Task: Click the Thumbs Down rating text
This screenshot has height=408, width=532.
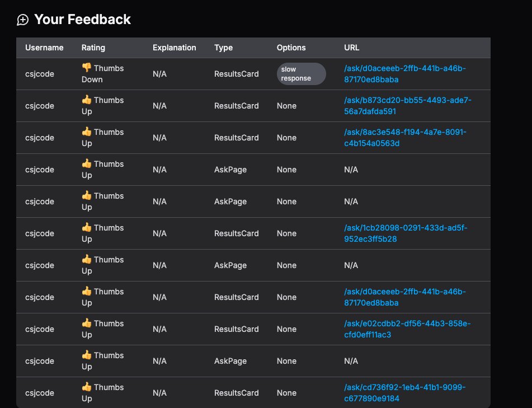Action: pyautogui.click(x=102, y=74)
